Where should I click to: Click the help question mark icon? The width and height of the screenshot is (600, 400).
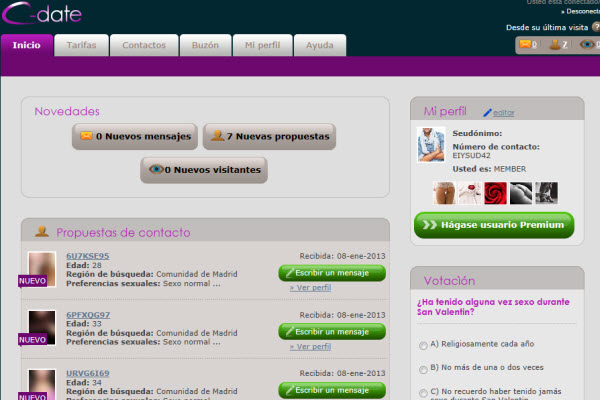[596, 27]
